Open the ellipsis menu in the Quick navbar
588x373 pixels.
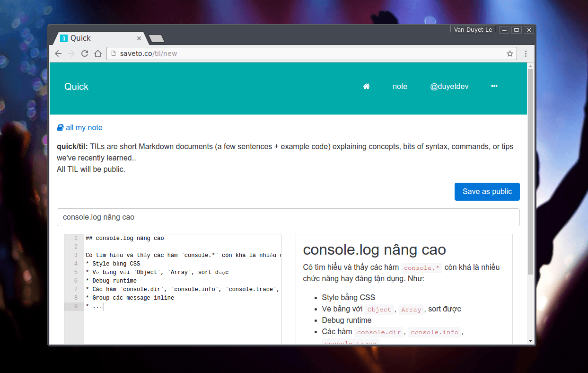coord(494,86)
